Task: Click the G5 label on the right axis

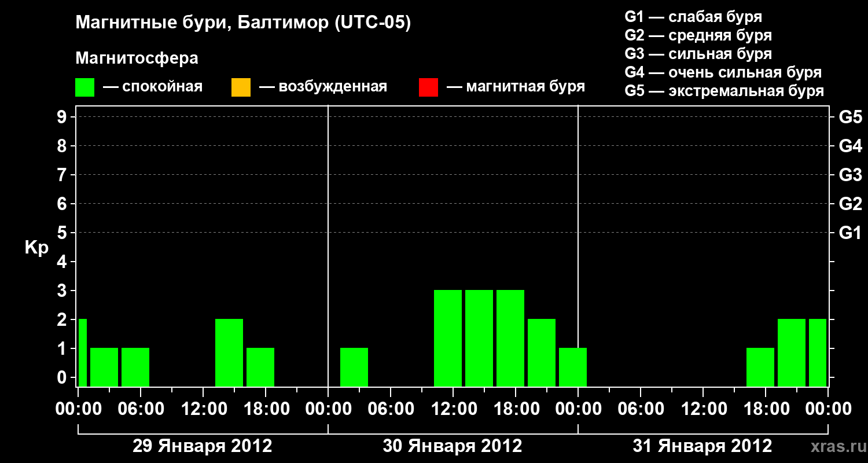Action: tap(851, 117)
